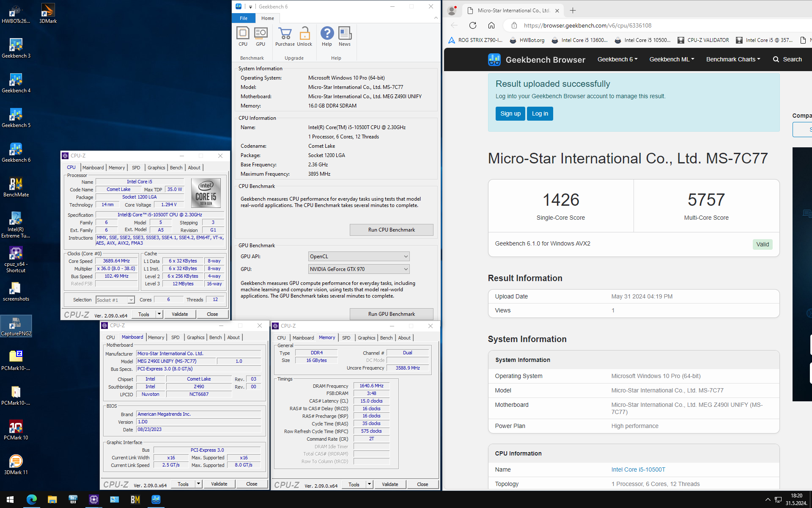Viewport: 812px width, 508px height.
Task: Open the screenshots desktop folder
Action: point(16,292)
